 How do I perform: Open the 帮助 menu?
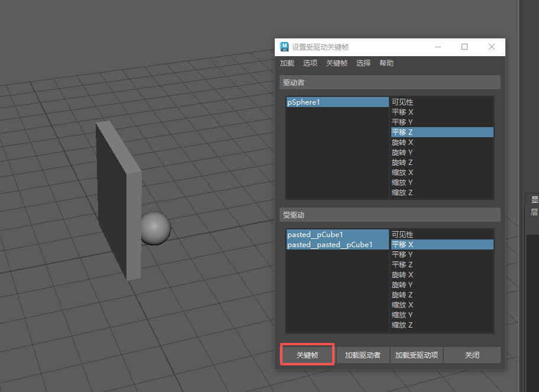(x=387, y=63)
